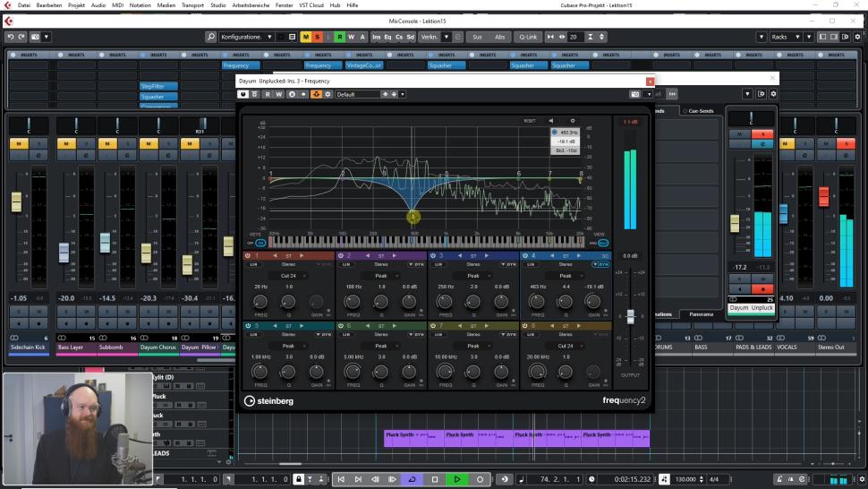Screen dimensions: 868x489
Task: Click the EQ band 4 node handle
Action: 413,217
